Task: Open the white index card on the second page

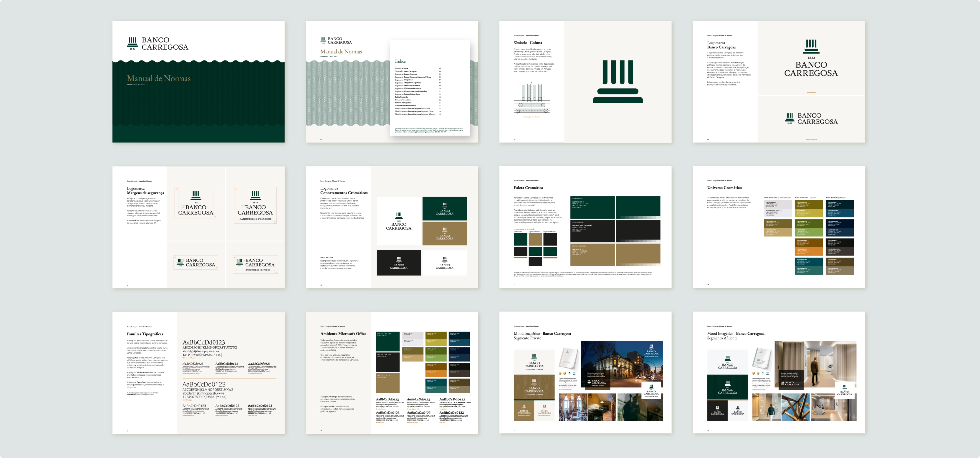Action: pyautogui.click(x=430, y=88)
